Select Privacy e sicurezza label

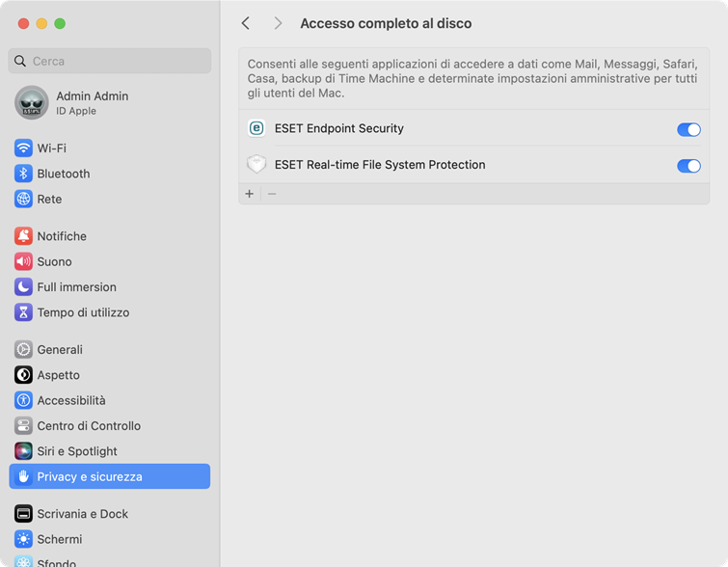(x=90, y=477)
